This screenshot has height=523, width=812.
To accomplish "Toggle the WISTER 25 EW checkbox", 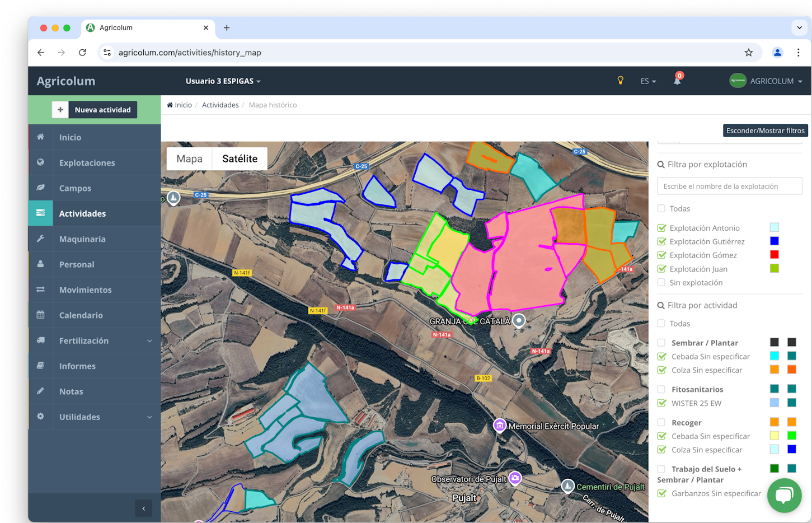I will point(661,403).
